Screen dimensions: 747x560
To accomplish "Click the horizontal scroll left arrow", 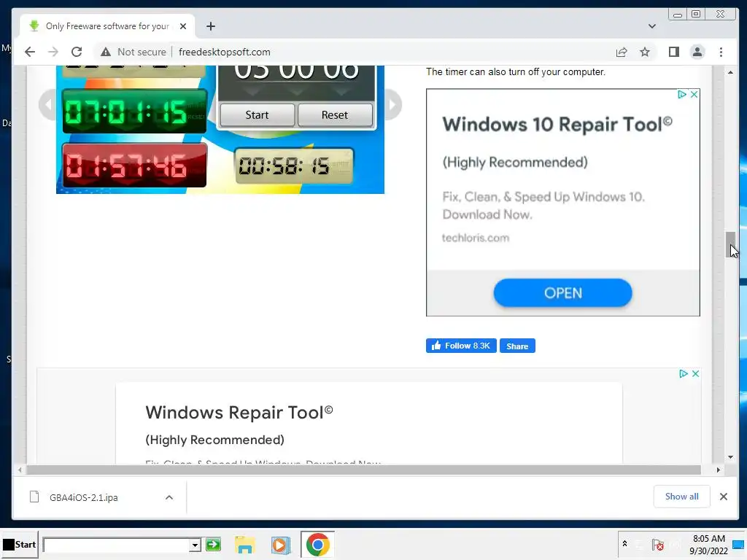I will [x=20, y=470].
